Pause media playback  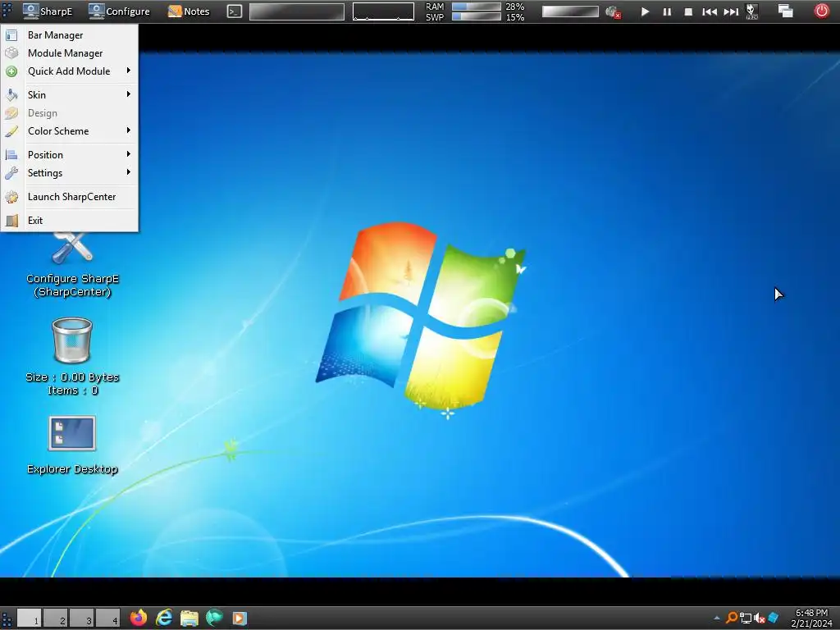(667, 11)
